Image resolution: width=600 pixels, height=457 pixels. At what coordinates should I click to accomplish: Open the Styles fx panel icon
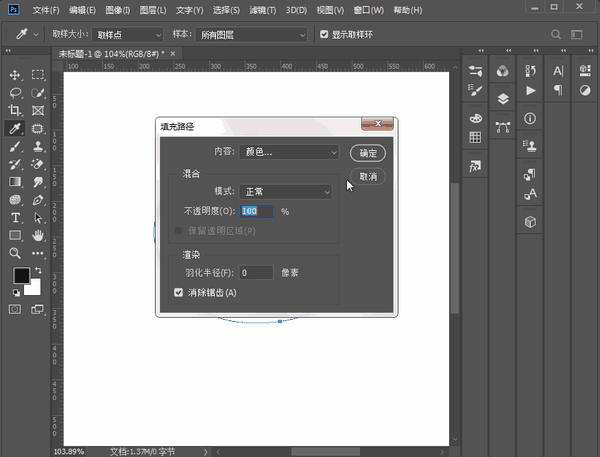(x=475, y=166)
